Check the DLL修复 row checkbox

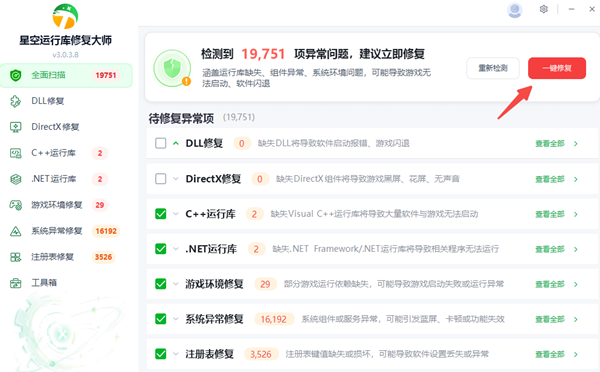click(161, 144)
